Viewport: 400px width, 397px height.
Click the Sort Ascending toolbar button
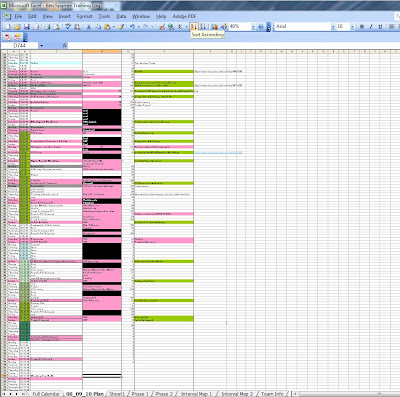pyautogui.click(x=194, y=27)
